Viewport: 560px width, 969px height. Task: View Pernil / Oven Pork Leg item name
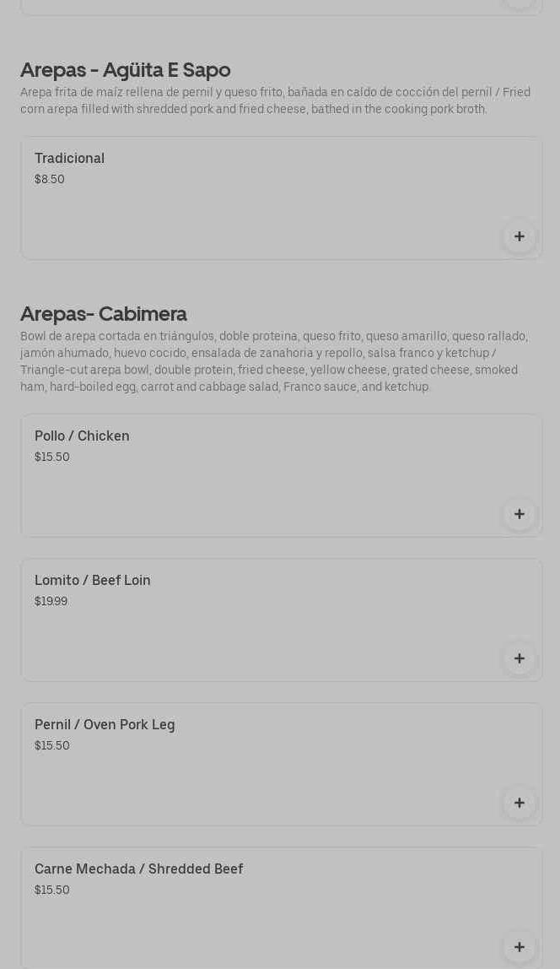coord(105,725)
